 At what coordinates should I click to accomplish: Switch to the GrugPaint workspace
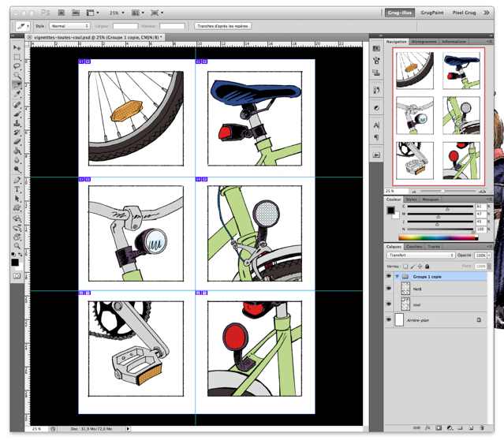[432, 13]
